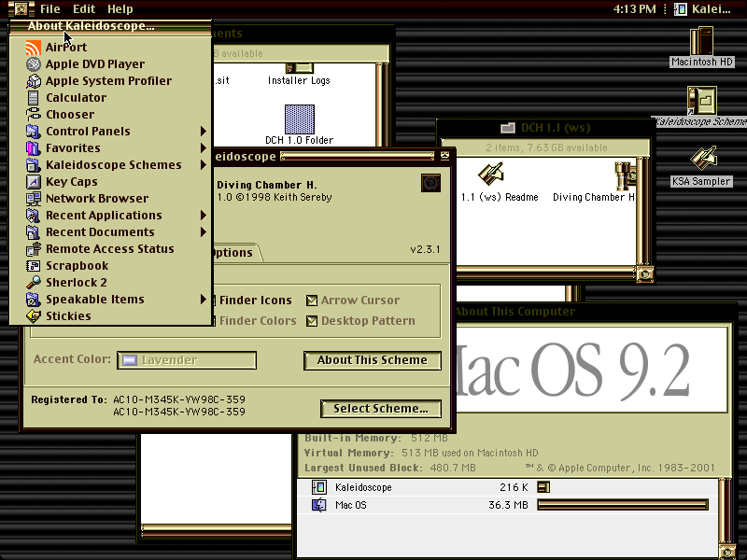Click the DCH 1.1 (ws) window resize corner
747x560 pixels.
click(x=645, y=273)
